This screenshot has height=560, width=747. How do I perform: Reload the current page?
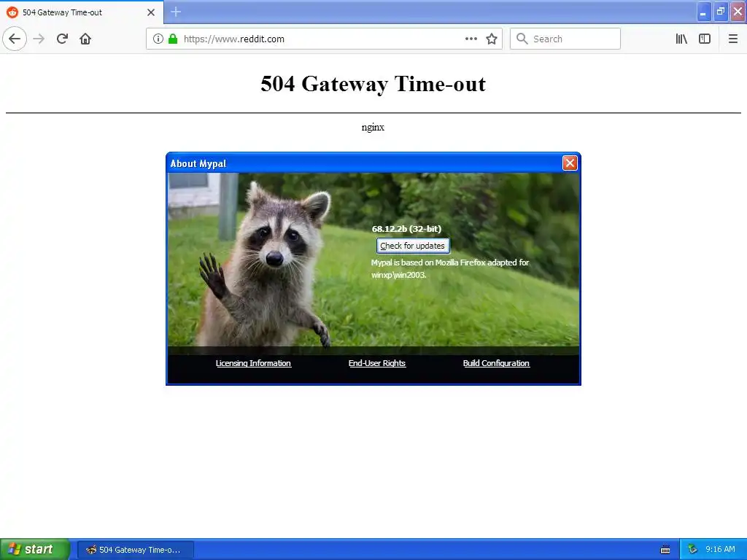[63, 39]
